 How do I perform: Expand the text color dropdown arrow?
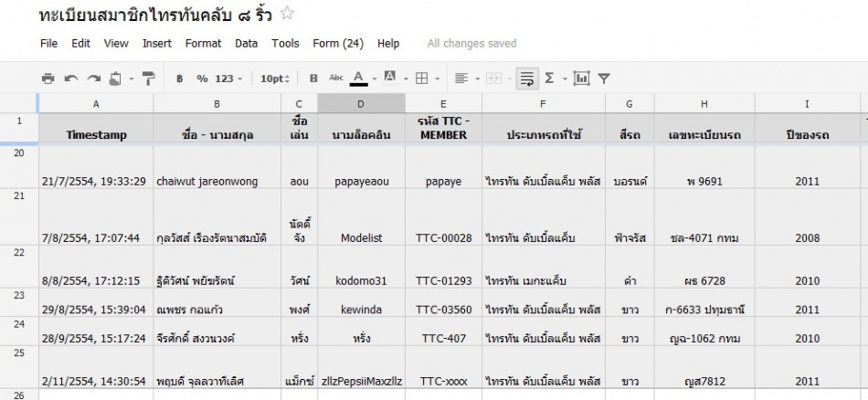(375, 79)
